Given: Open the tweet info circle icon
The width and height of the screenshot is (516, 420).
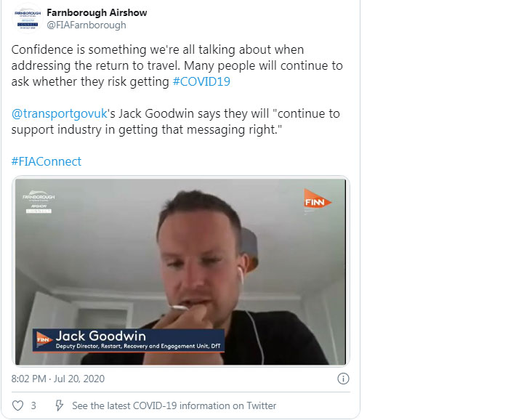Looking at the screenshot, I should tap(343, 379).
